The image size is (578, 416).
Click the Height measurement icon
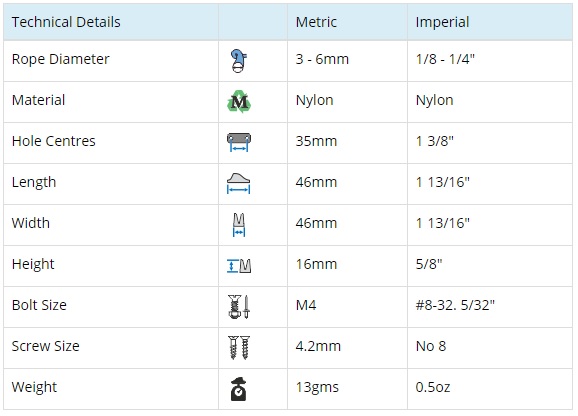click(239, 266)
